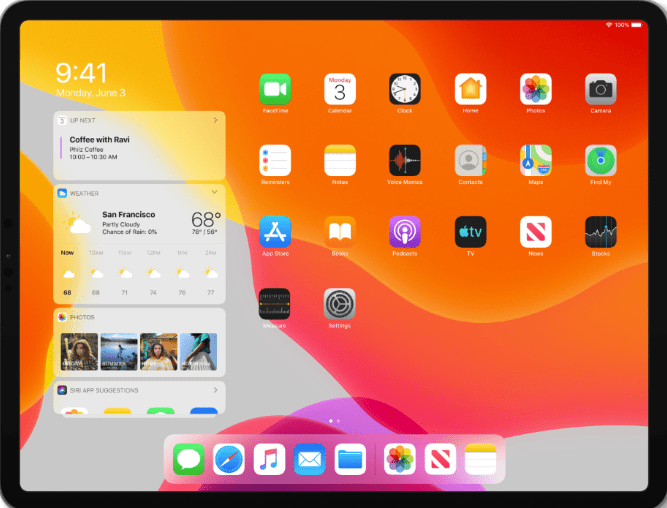Image resolution: width=667 pixels, height=508 pixels.
Task: Launch the Find My app
Action: coord(600,160)
